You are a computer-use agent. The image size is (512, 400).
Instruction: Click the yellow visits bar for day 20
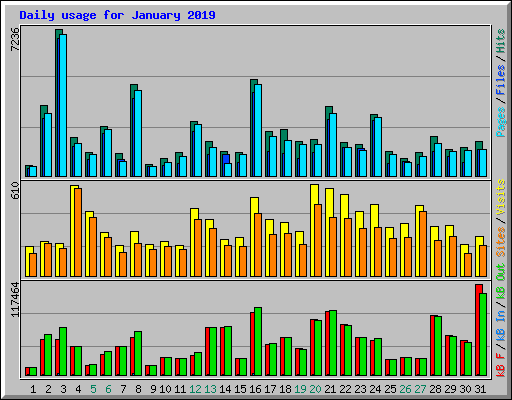[313, 230]
